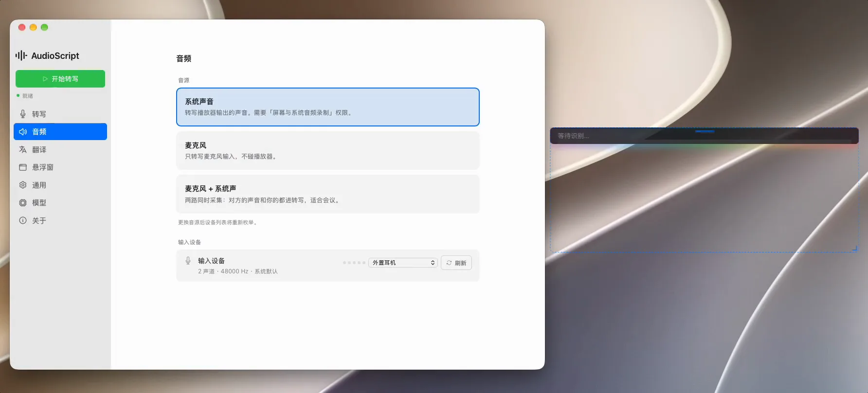Click the green zoom window button
This screenshot has width=868, height=393.
point(44,27)
